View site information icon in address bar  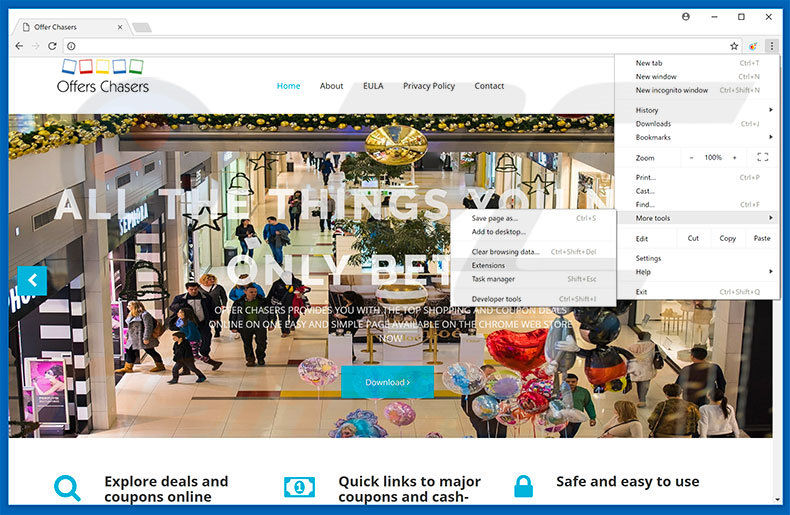[x=72, y=46]
